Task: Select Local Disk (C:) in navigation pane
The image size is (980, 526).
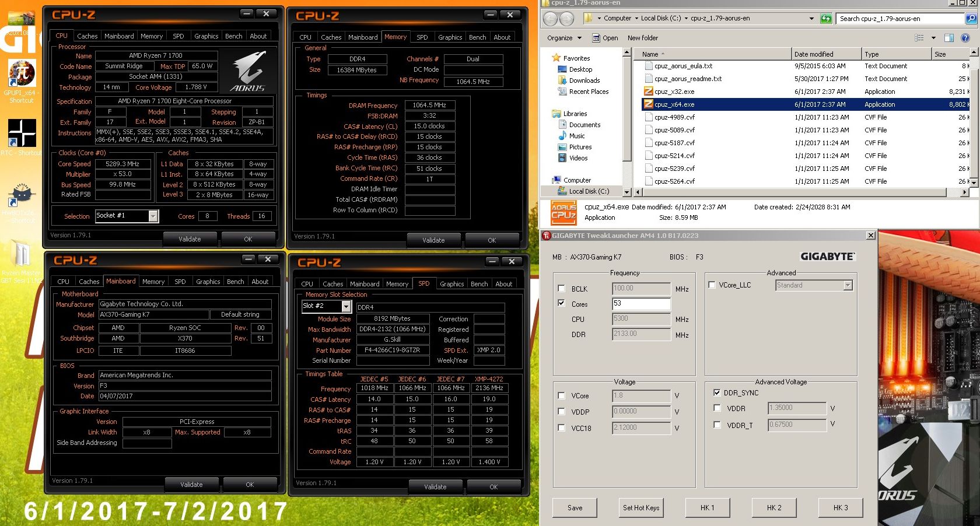Action: pos(589,191)
